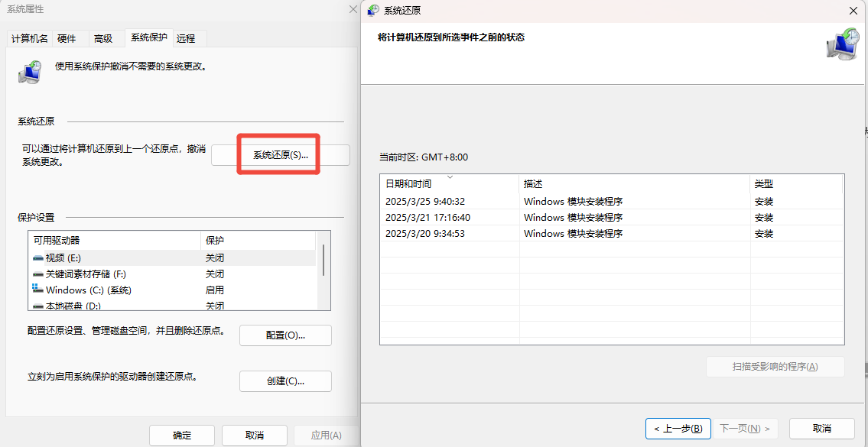Sort by 日期和时间 column header
The width and height of the screenshot is (868, 447).
(450, 183)
